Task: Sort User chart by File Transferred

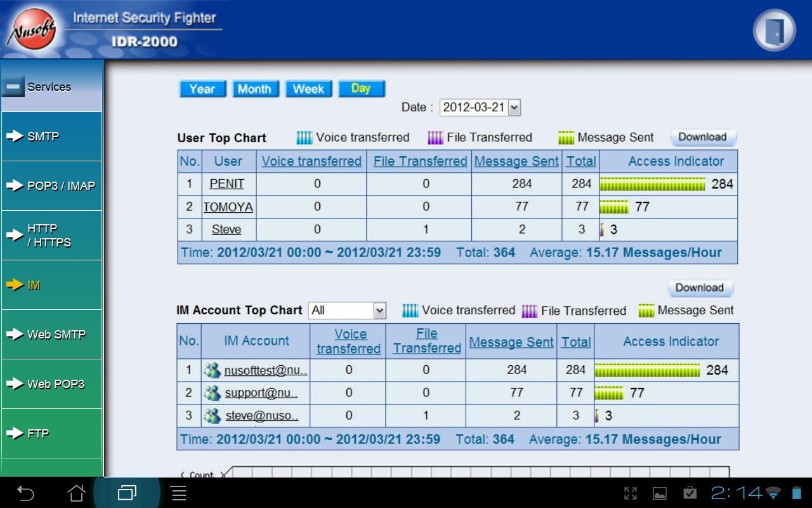Action: tap(420, 161)
